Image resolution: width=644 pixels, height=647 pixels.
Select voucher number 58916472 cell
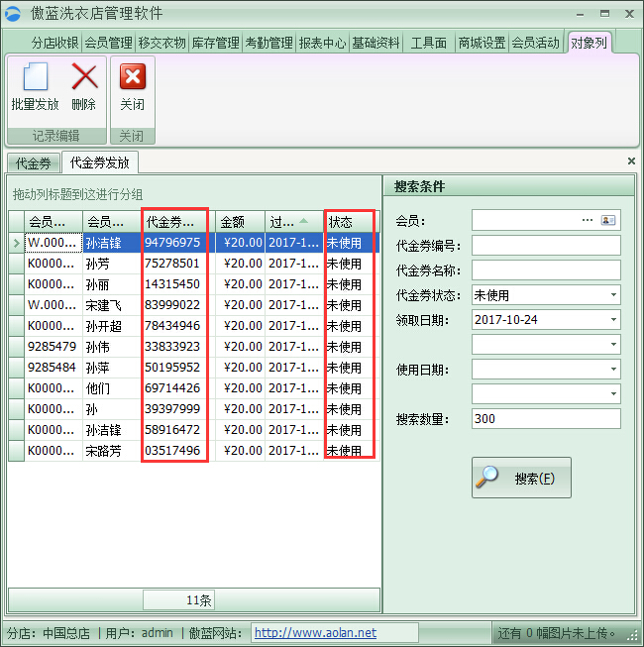[x=177, y=430]
